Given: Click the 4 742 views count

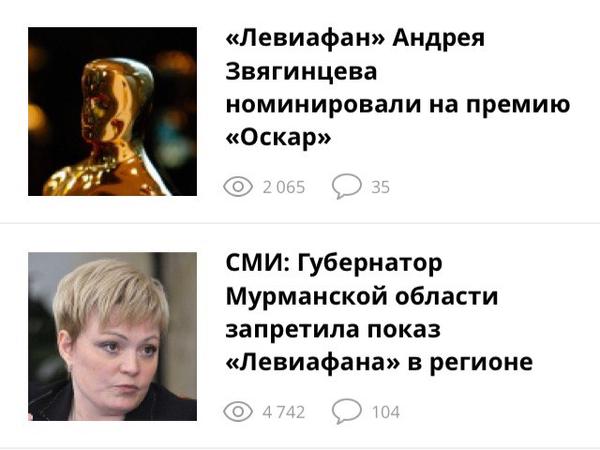Looking at the screenshot, I should point(284,412).
